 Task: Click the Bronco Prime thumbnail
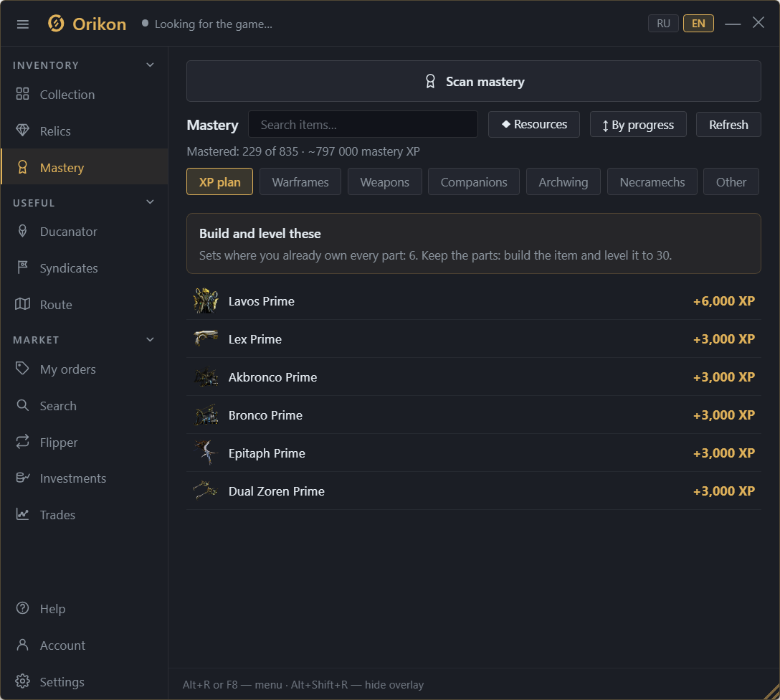point(206,415)
